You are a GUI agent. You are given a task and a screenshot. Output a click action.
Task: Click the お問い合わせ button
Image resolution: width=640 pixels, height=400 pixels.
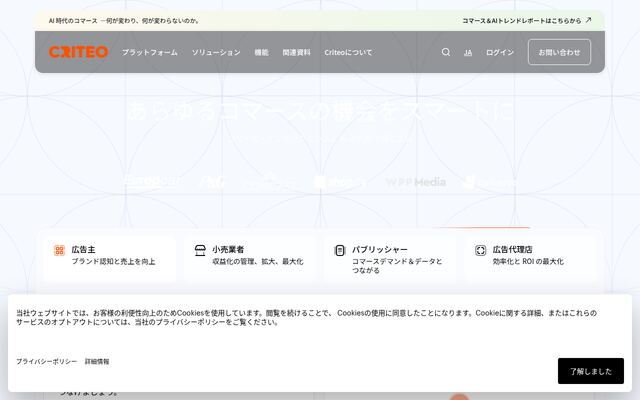coord(559,52)
